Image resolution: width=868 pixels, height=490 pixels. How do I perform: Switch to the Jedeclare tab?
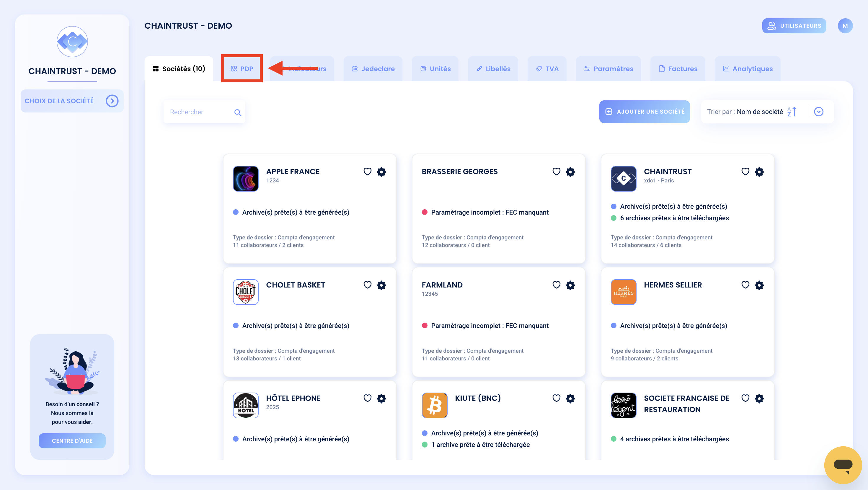click(x=373, y=69)
